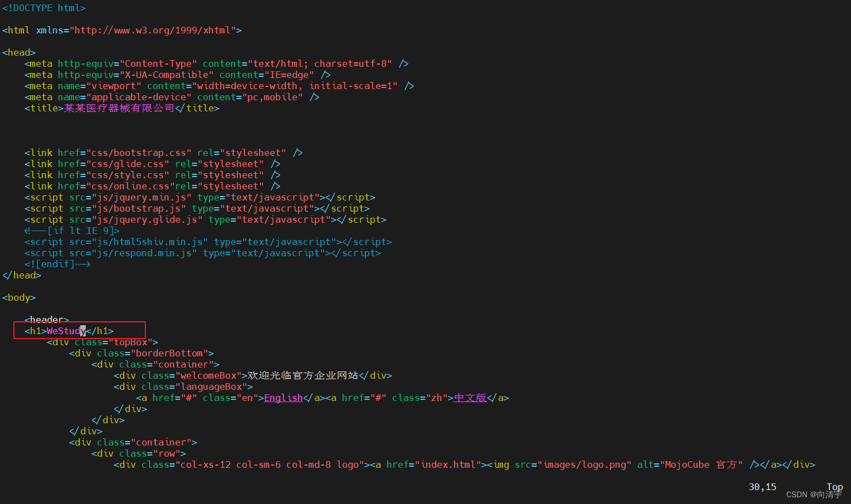Click the endif comment line

[x=57, y=264]
